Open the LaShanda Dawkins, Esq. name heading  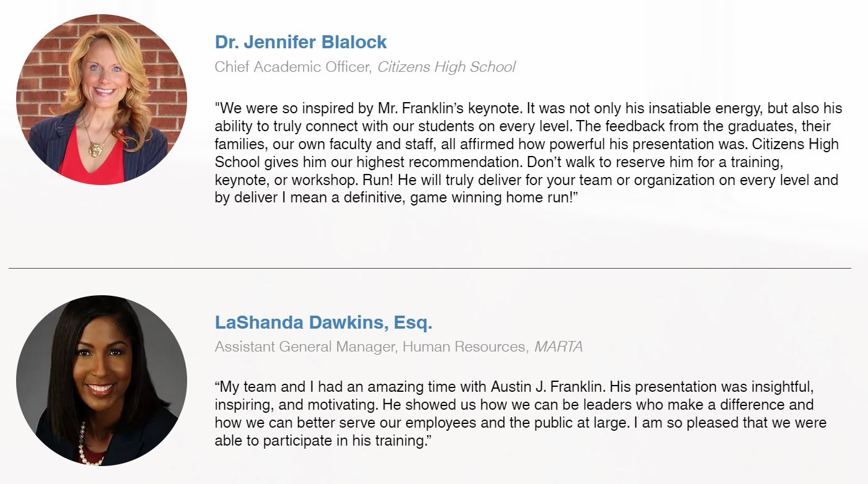pyautogui.click(x=323, y=322)
